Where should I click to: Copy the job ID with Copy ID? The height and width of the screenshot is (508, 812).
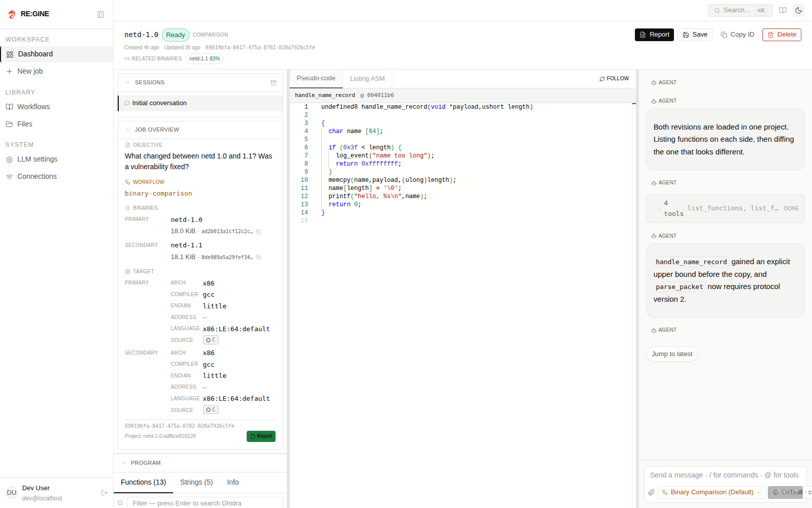(x=737, y=35)
